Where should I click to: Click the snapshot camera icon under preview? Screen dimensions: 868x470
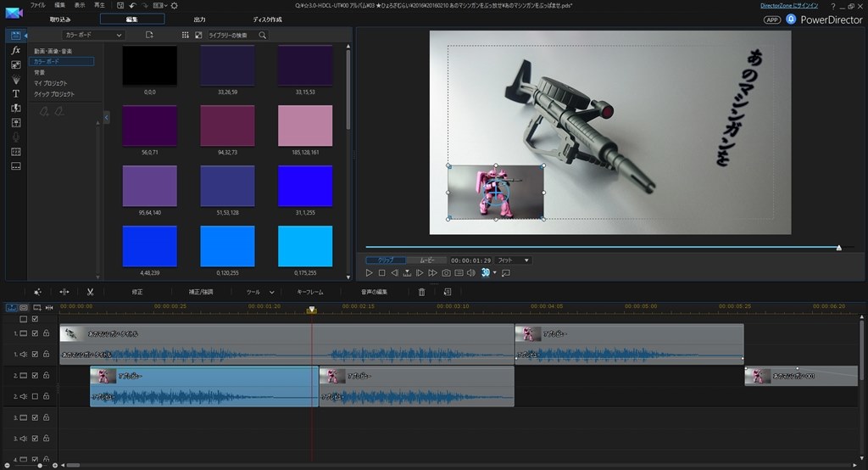[x=446, y=273]
